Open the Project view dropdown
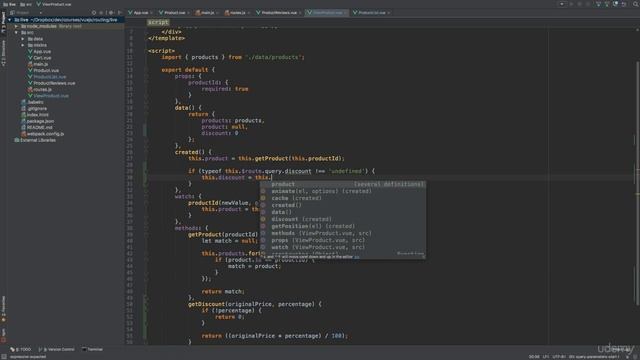Viewport: 640px width, 360px height. coord(26,13)
